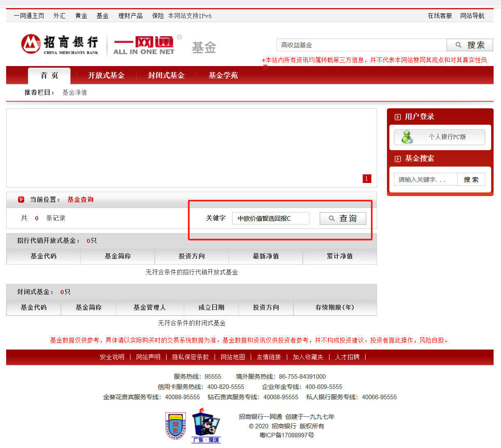The image size is (501, 448).
Task: Open the 基金学苑 tab
Action: [223, 75]
